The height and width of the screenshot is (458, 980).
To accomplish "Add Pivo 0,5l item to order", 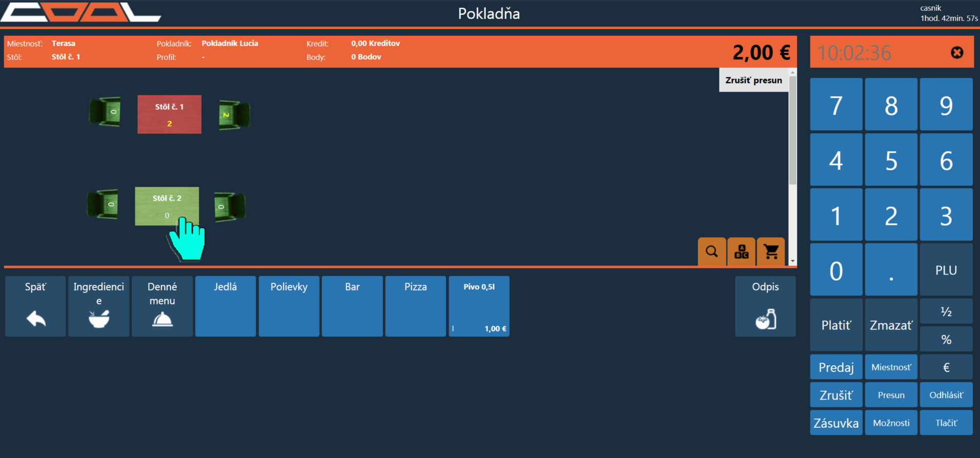I will (479, 306).
